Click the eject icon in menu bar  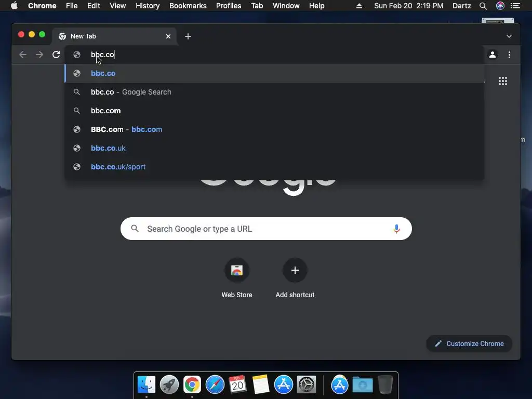coord(359,6)
